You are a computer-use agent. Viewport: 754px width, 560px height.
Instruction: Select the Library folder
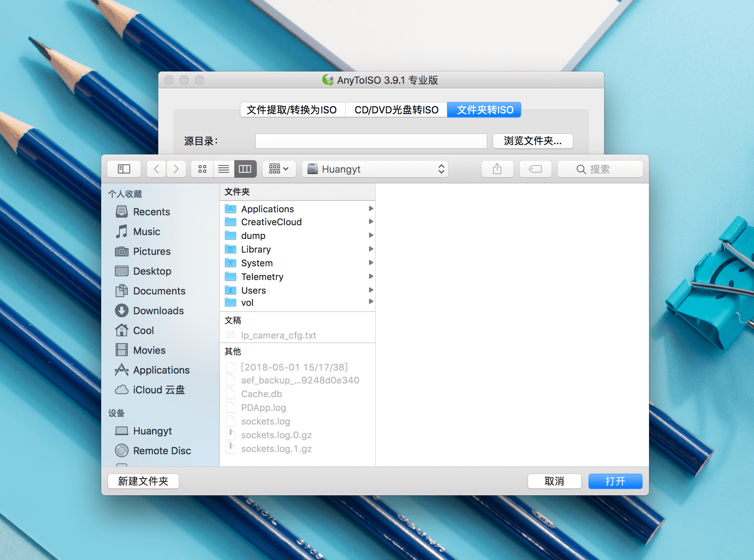point(297,249)
